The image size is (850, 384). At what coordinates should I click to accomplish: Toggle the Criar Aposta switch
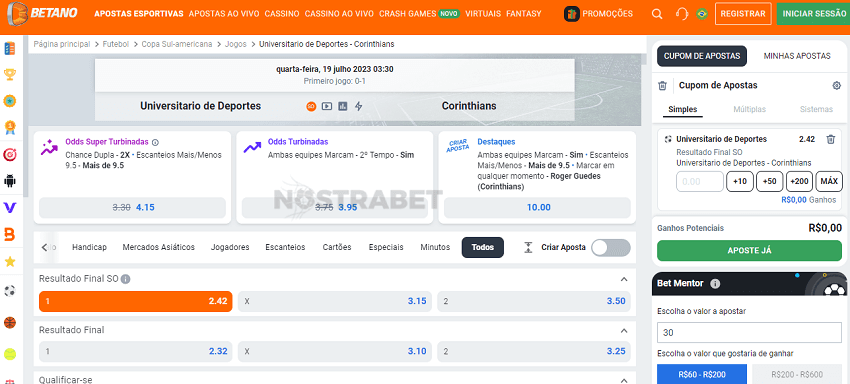coord(611,247)
